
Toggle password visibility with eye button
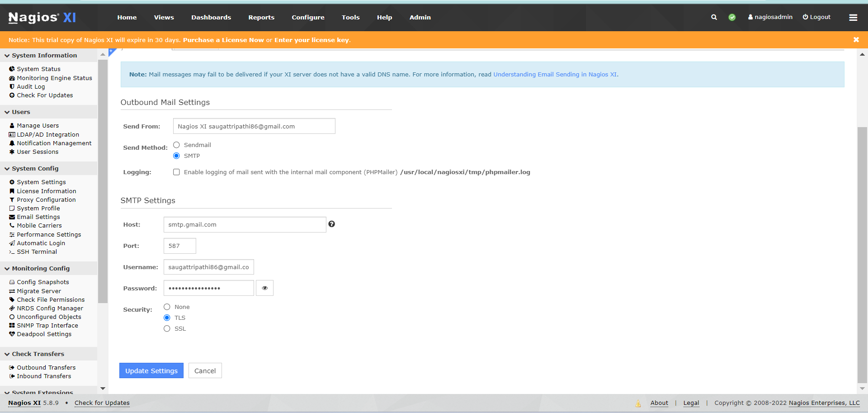264,288
